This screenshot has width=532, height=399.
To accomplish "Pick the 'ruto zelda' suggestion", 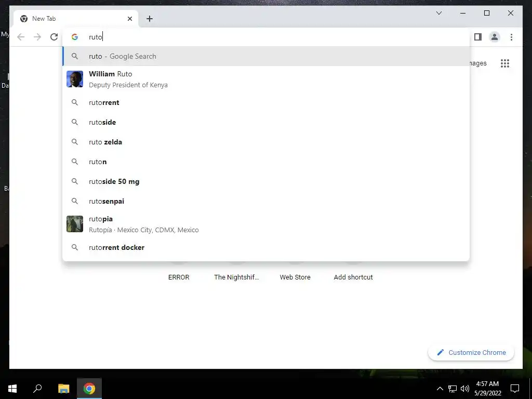I will point(266,142).
